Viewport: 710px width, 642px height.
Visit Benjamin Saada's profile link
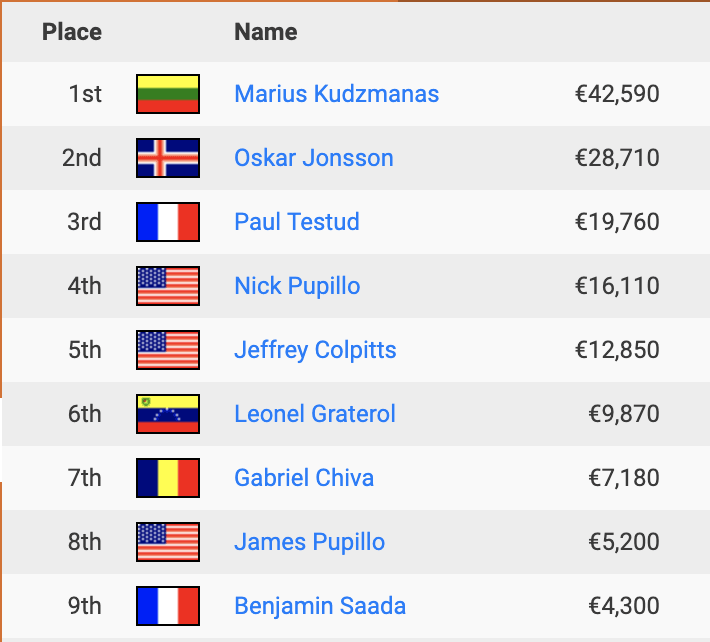click(320, 606)
